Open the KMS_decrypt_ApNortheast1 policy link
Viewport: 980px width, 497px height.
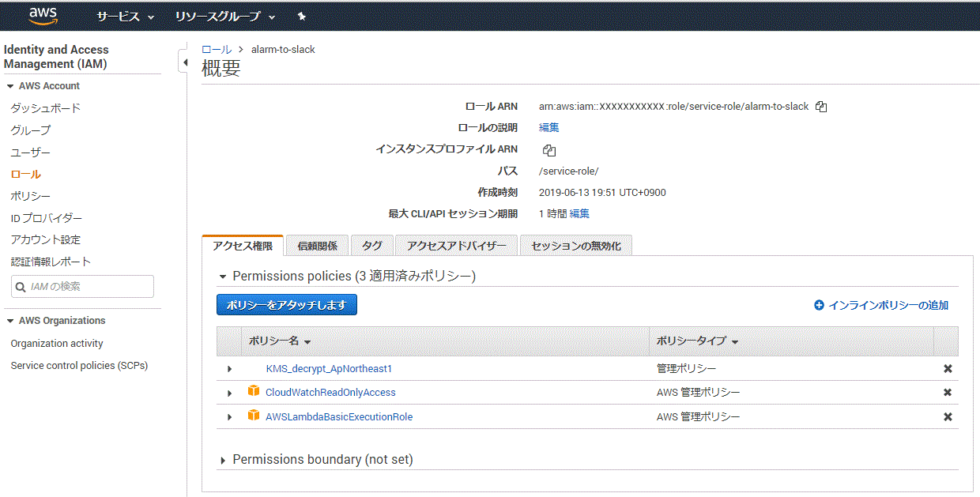[329, 369]
